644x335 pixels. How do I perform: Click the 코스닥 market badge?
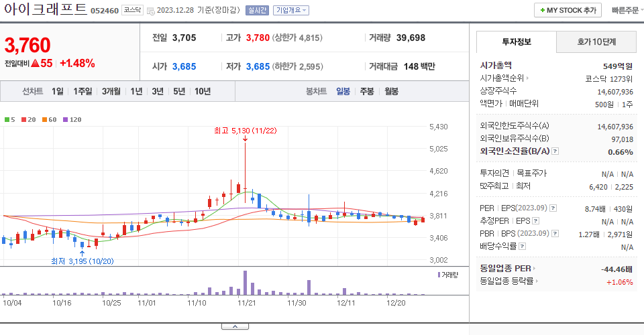tap(132, 10)
